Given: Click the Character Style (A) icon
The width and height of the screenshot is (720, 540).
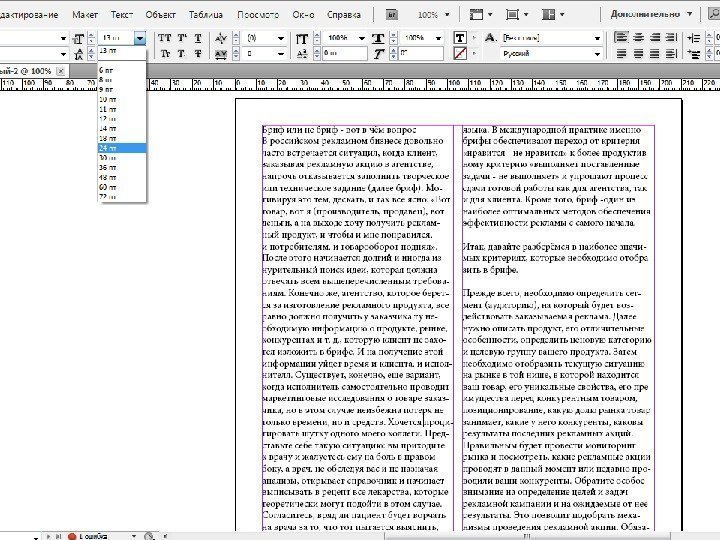Looking at the screenshot, I should (x=490, y=38).
